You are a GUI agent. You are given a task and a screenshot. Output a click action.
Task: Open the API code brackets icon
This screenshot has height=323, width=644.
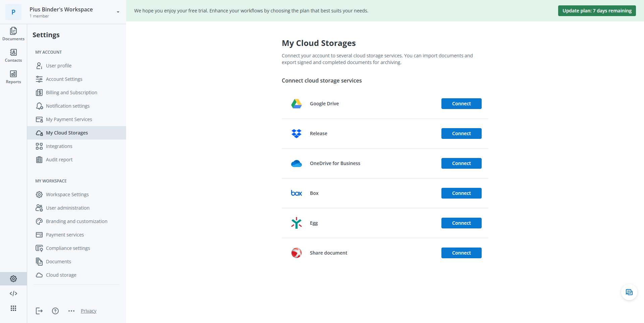tap(13, 293)
